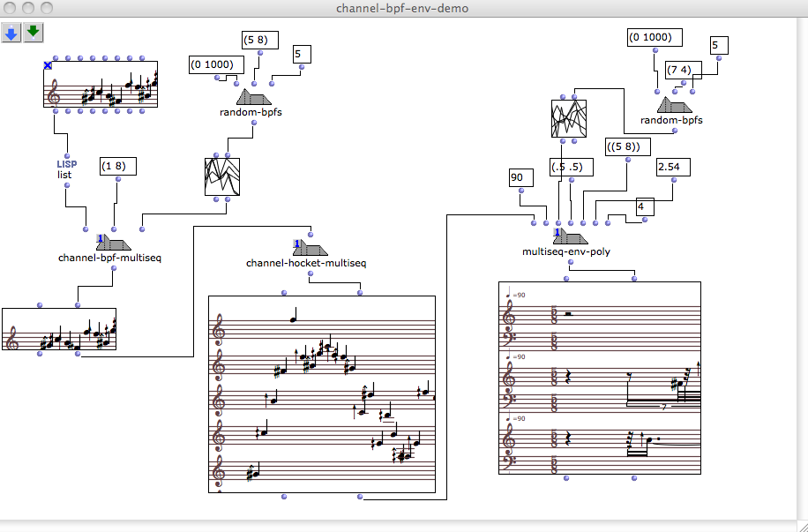Screen dimensions: 808x532
Task: Select the 90 tempo value box
Action: pos(519,178)
